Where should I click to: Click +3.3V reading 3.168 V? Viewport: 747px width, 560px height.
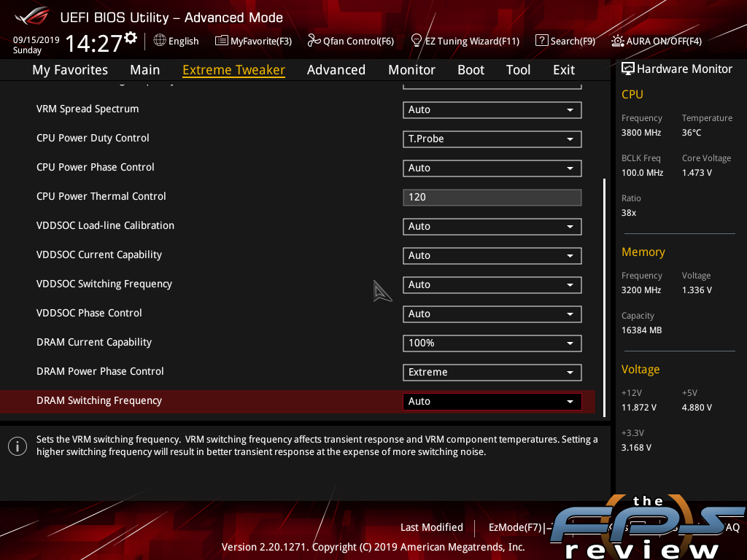click(636, 448)
